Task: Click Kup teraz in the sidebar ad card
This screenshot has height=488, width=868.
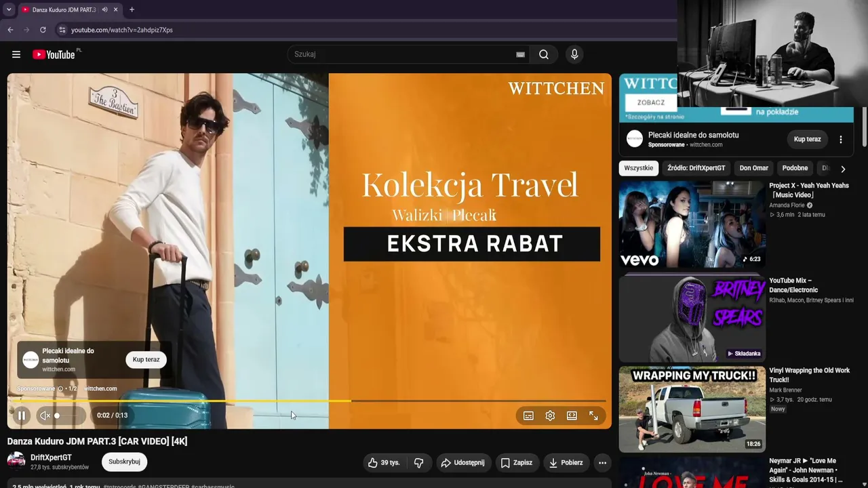Action: (x=808, y=139)
